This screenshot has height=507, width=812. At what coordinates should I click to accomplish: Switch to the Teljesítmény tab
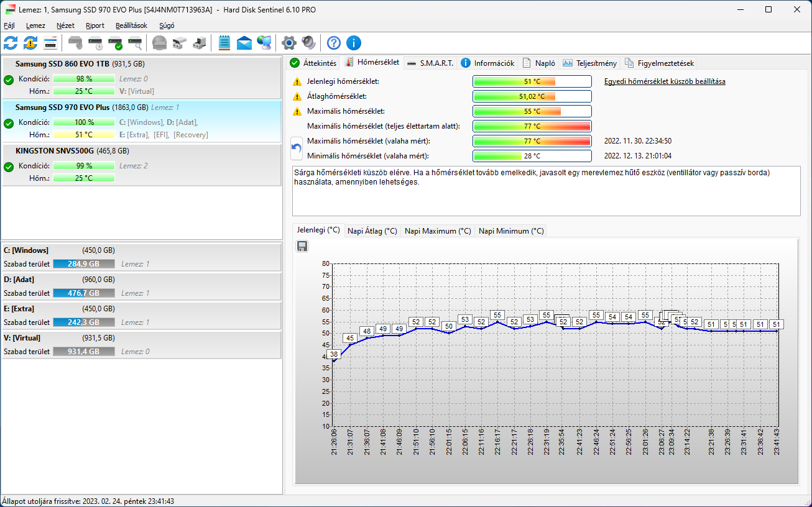[590, 63]
